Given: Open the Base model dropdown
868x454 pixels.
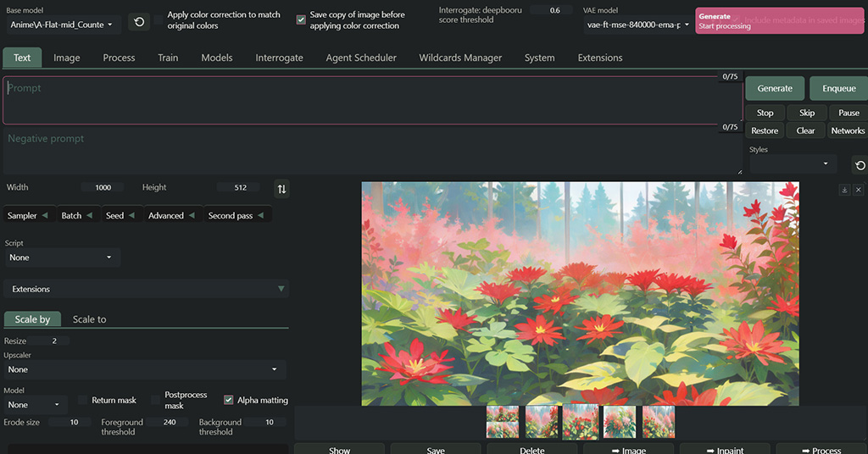Looking at the screenshot, I should pos(63,25).
